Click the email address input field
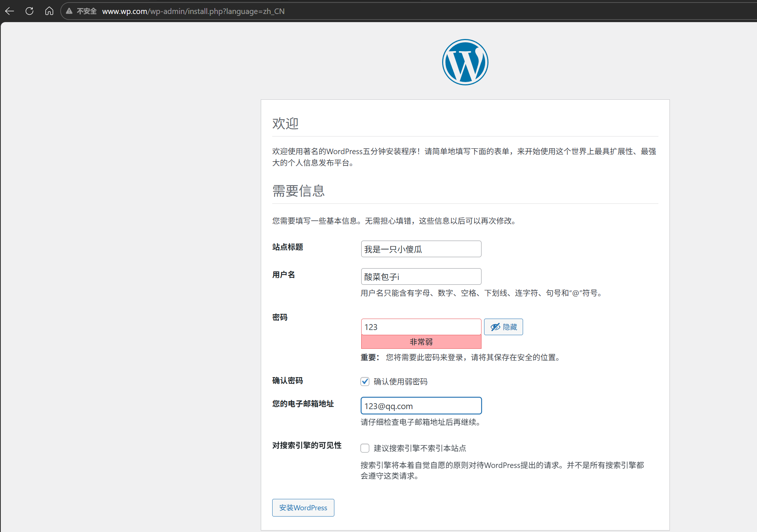 pyautogui.click(x=421, y=406)
